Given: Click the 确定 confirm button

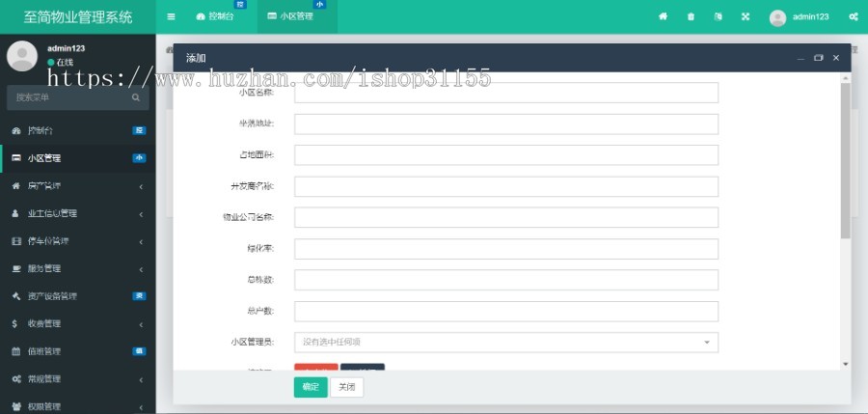Looking at the screenshot, I should (x=311, y=387).
